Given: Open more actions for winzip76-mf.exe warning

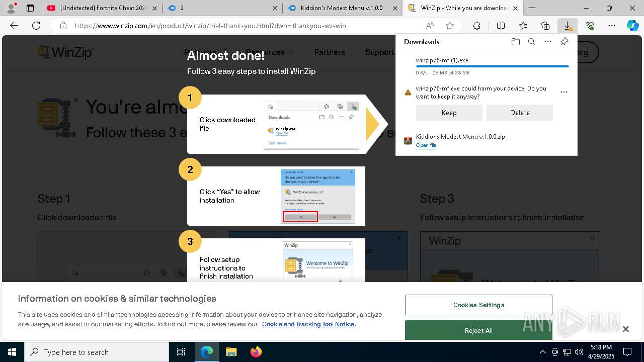Looking at the screenshot, I should click(x=563, y=92).
